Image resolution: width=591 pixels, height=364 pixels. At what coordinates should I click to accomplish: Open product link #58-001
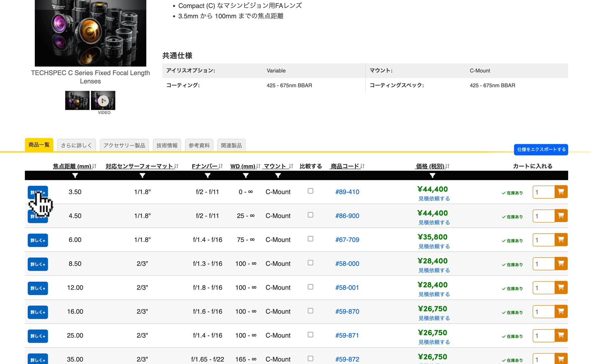pyautogui.click(x=347, y=288)
